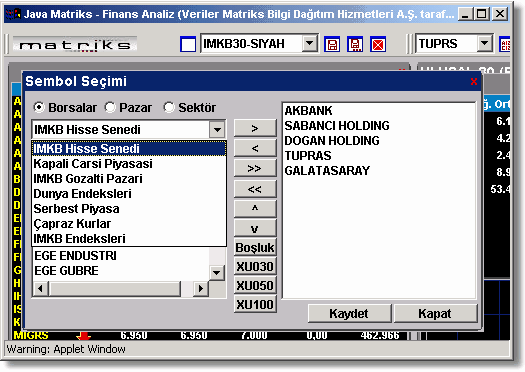Click the red save page icon
525x372 pixels.
tap(332, 44)
